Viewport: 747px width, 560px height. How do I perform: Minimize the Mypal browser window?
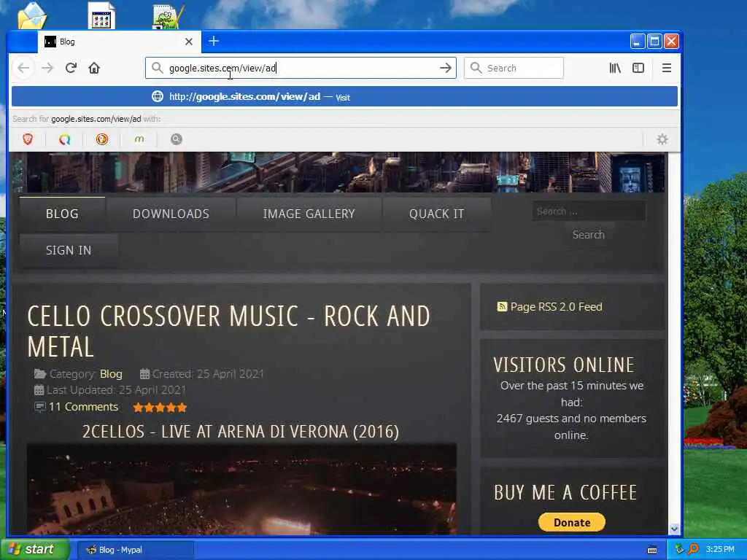638,42
